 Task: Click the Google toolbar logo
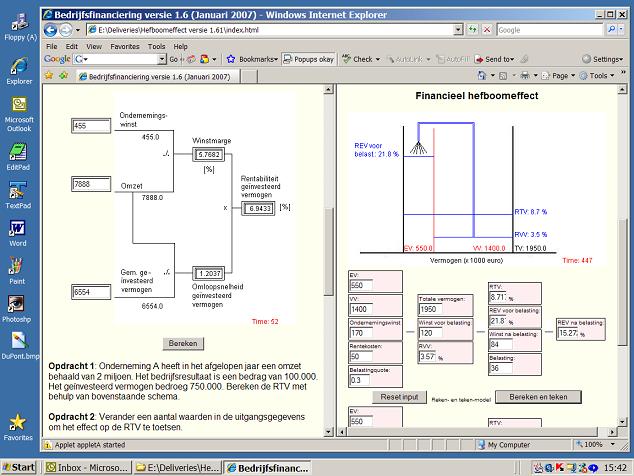point(57,59)
